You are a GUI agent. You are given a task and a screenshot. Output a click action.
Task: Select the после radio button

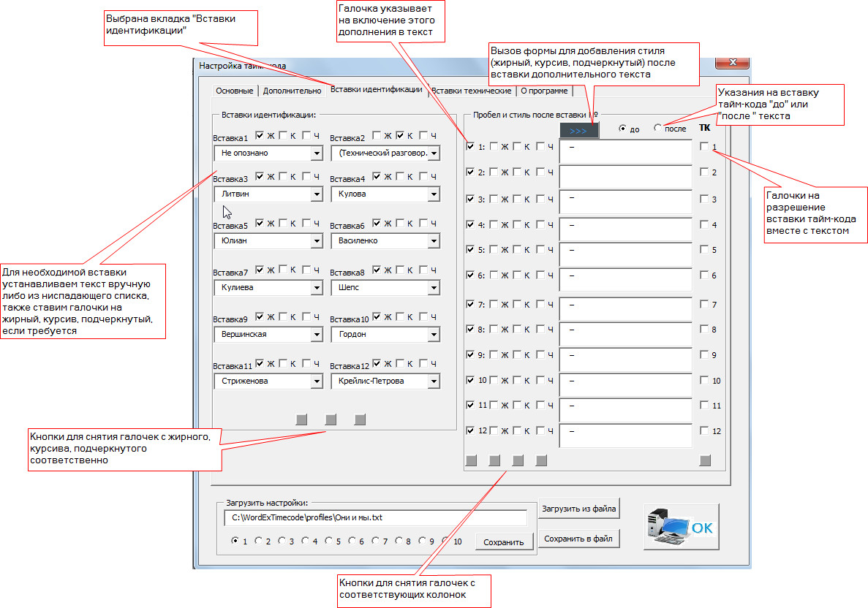pyautogui.click(x=657, y=129)
